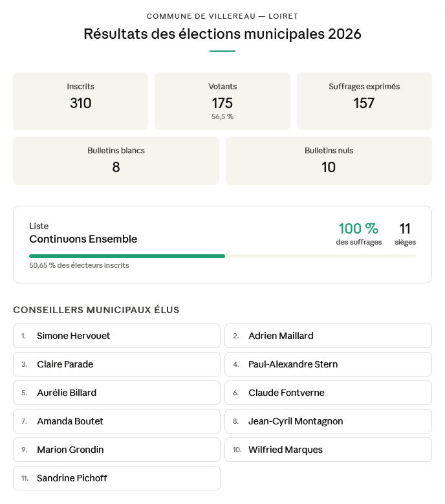Select councillor Simone Hervouet
Image resolution: width=445 pixels, height=504 pixels.
[x=116, y=336]
